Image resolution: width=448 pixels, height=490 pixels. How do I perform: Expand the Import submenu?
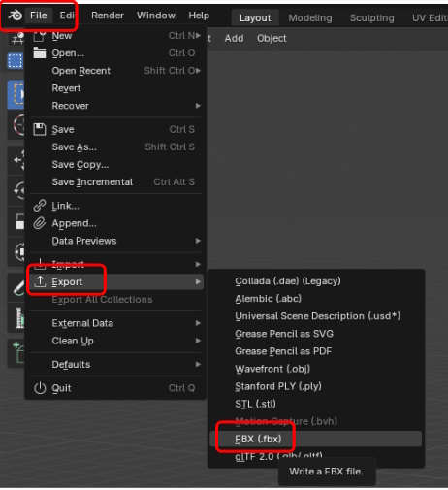point(115,264)
